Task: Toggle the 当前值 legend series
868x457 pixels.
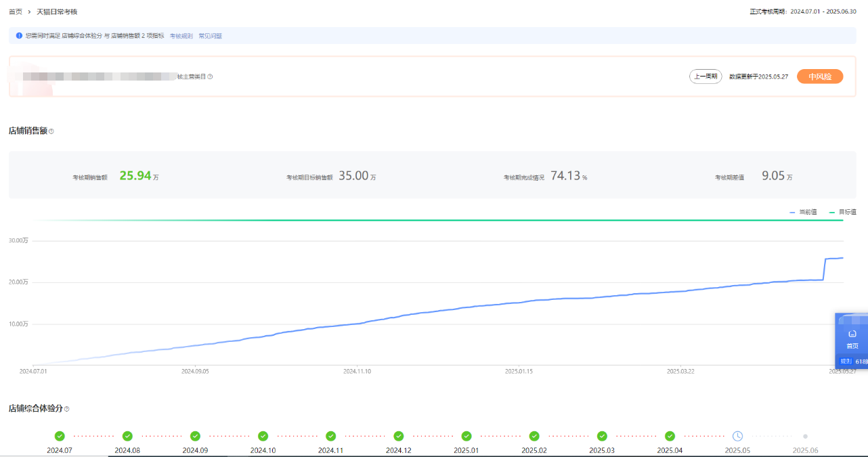Action: [x=803, y=212]
